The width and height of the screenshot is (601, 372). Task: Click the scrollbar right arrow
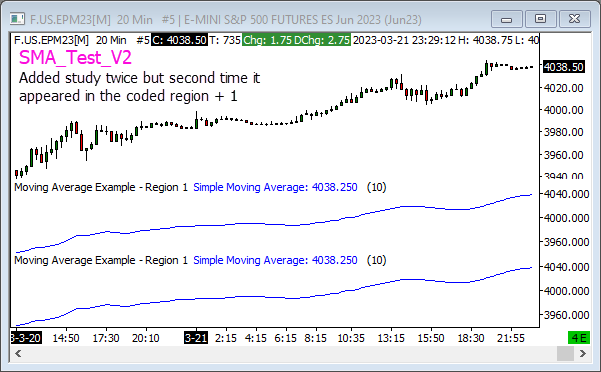pyautogui.click(x=583, y=353)
